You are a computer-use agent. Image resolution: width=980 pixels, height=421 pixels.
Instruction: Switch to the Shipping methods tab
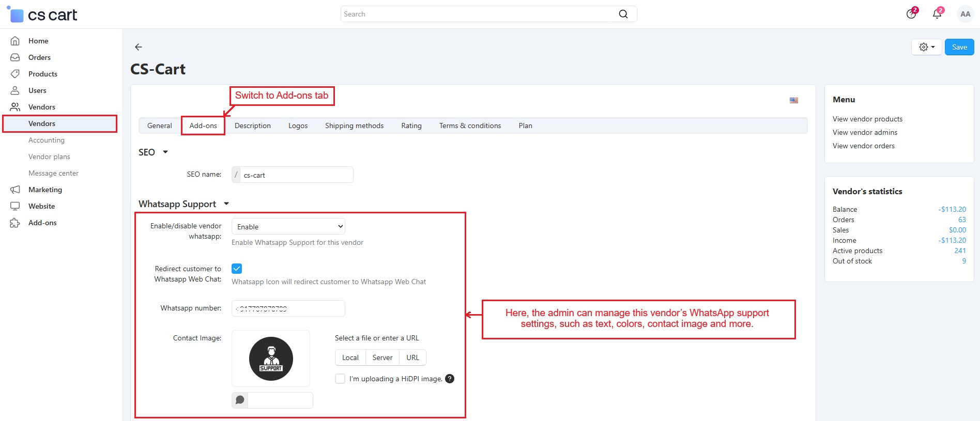coord(354,126)
